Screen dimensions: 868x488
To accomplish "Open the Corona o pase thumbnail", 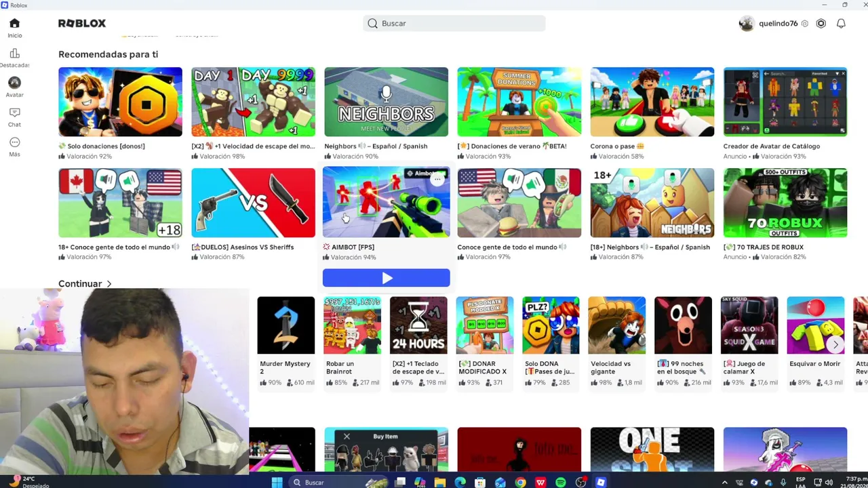I will (x=652, y=102).
